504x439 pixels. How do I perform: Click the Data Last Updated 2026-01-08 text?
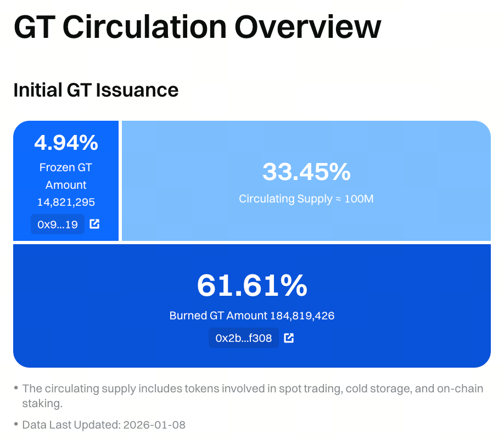[104, 425]
